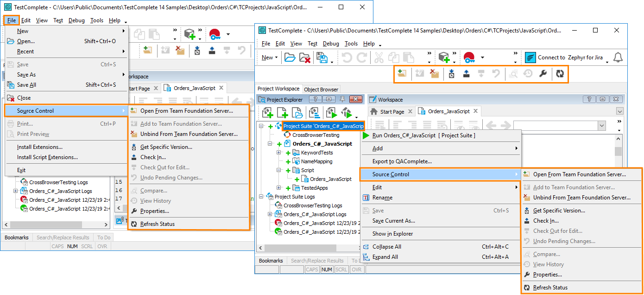Select Export to QAComplete in the context menu

click(402, 161)
